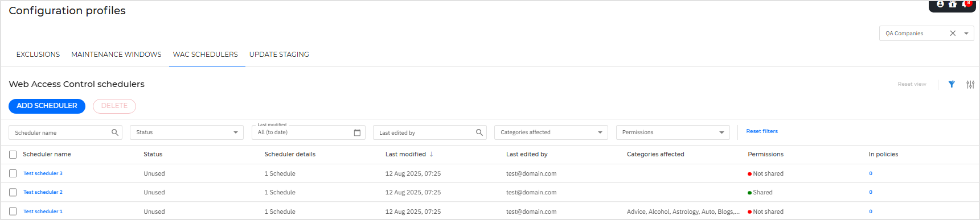The width and height of the screenshot is (980, 220).
Task: Select the WAC Schedulers tab
Action: tap(206, 55)
